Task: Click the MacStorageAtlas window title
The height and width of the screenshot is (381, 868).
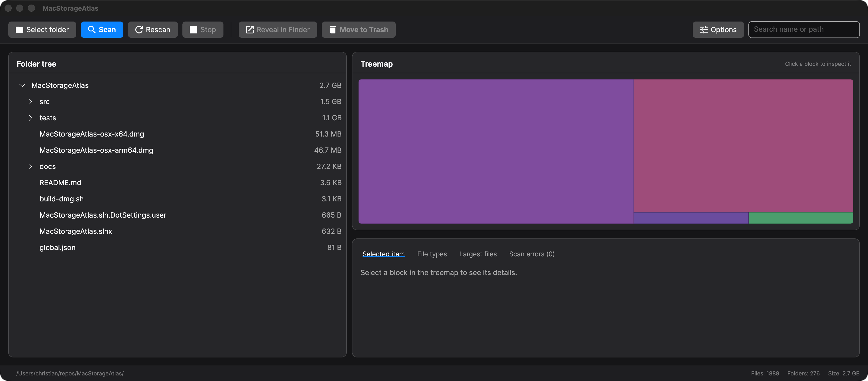Action: click(x=70, y=8)
